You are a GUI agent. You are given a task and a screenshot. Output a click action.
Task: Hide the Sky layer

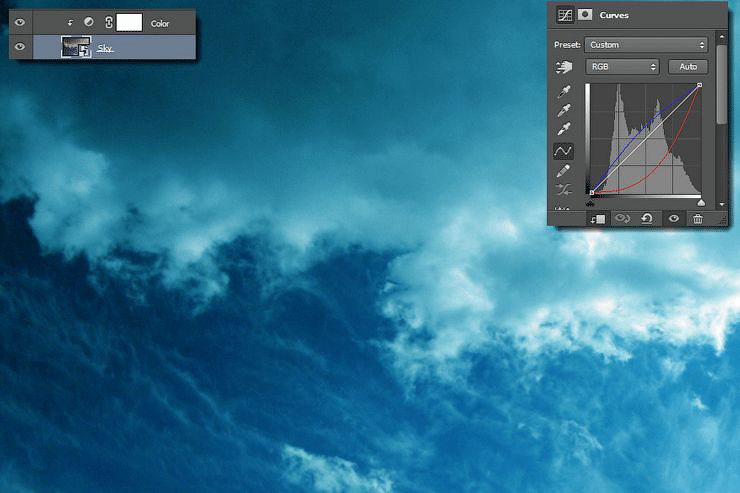tap(20, 47)
